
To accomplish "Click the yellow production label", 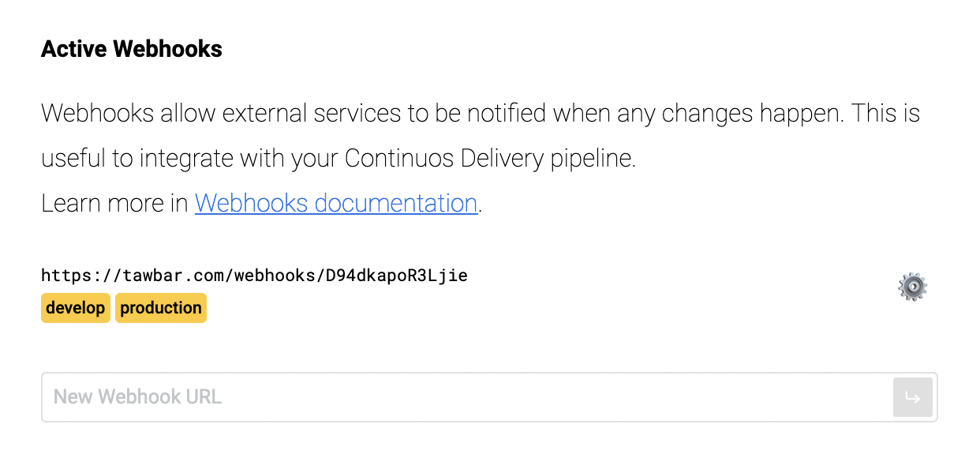I will click(x=161, y=308).
